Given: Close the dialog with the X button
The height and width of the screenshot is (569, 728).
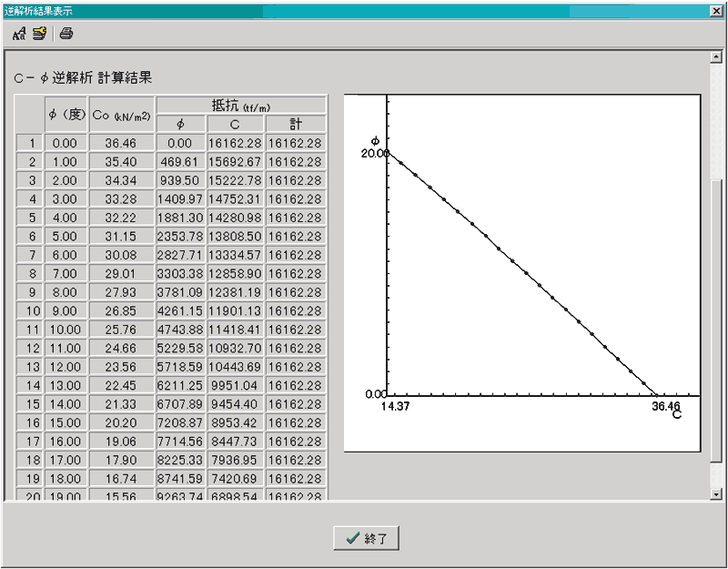Looking at the screenshot, I should tap(717, 10).
